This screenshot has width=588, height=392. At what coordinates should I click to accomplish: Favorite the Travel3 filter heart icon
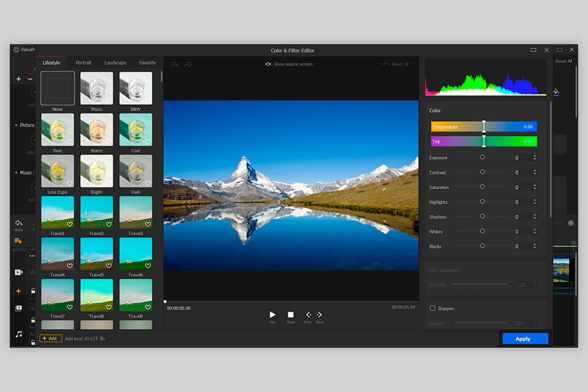[148, 224]
